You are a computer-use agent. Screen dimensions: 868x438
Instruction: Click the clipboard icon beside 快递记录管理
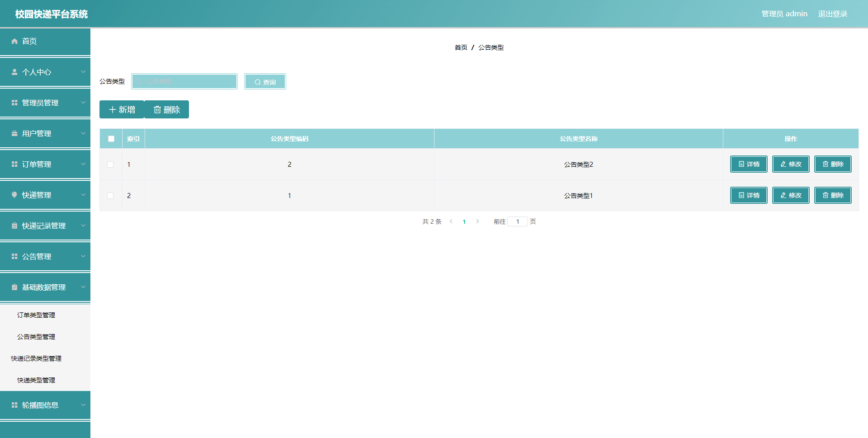[x=14, y=226]
